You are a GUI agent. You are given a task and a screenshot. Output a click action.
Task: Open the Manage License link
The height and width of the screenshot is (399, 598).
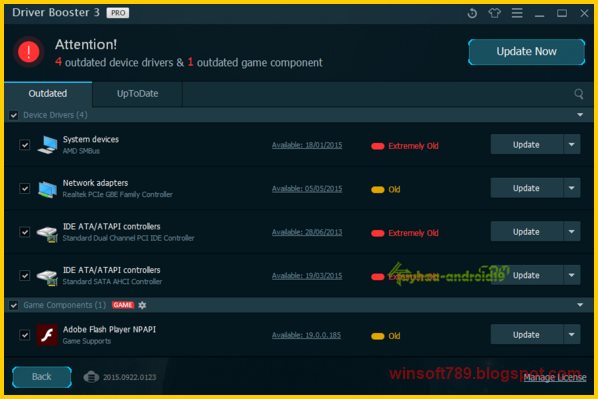555,378
